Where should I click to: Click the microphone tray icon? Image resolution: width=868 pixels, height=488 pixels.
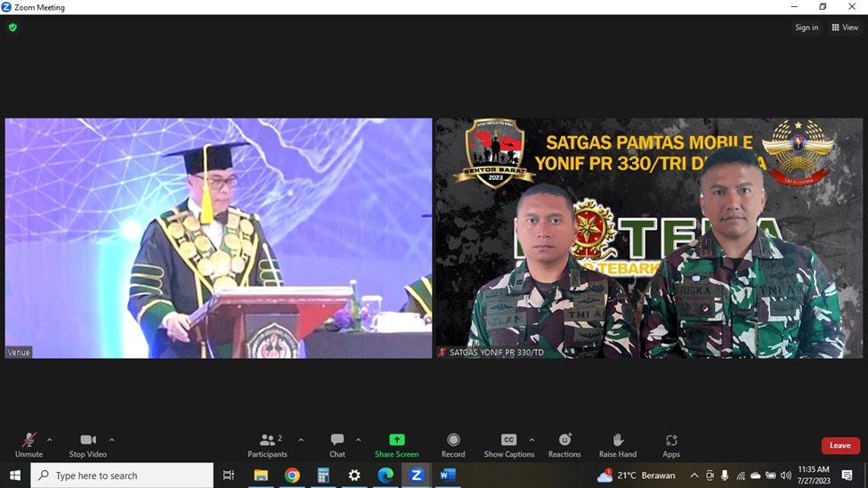click(x=725, y=476)
